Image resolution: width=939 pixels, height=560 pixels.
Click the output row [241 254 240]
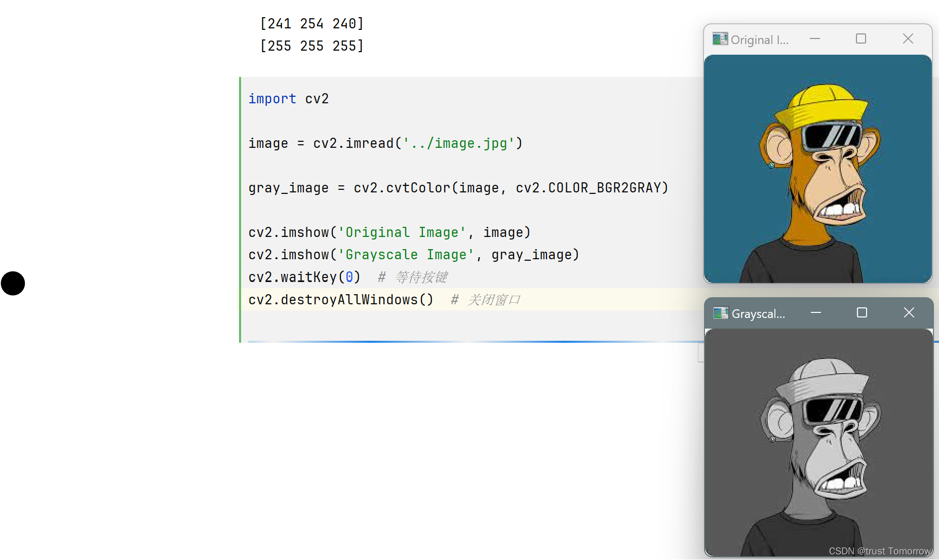(312, 24)
